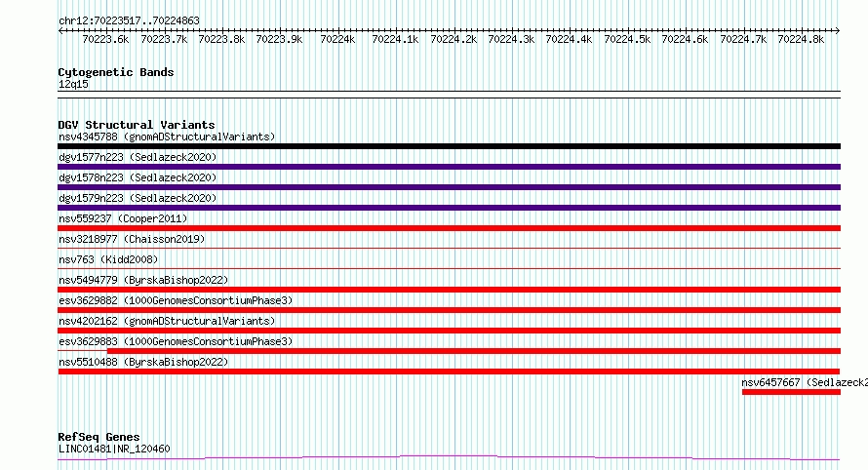Open the nsv763 (Kidd2008) label
The image size is (868, 470).
(108, 259)
